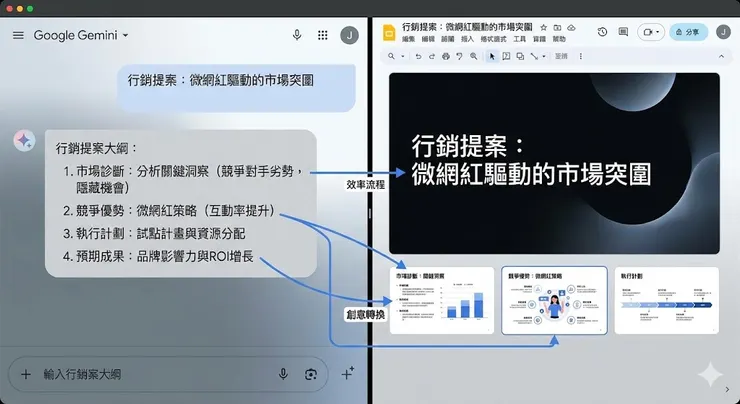The image size is (740, 404).
Task: Select outline item 1 市場診斷
Action: click(183, 179)
